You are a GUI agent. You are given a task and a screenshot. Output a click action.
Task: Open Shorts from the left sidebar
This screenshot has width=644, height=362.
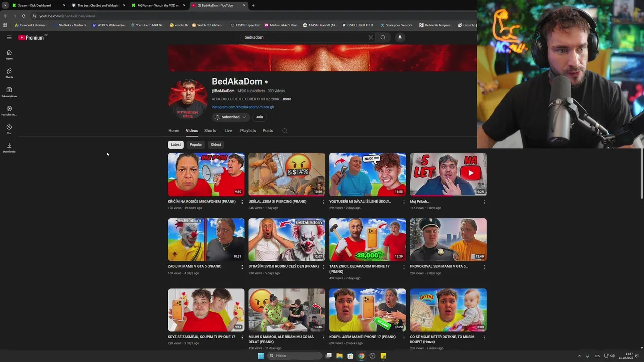click(x=9, y=73)
